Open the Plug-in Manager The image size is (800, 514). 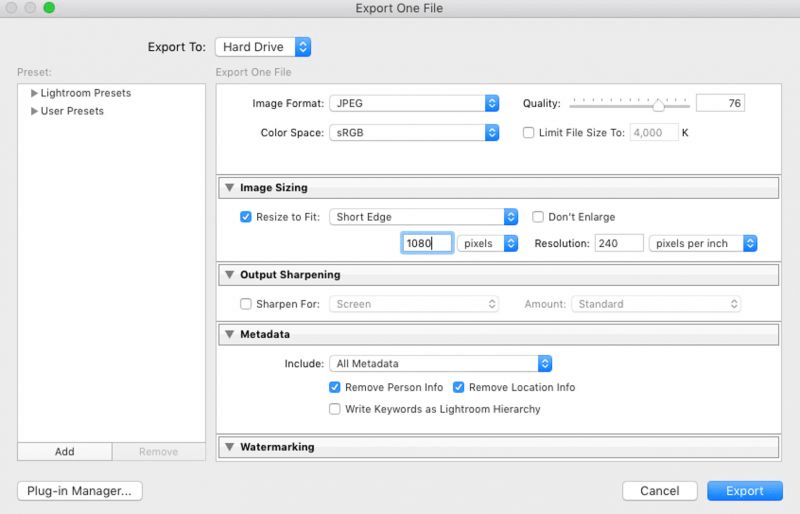click(80, 491)
